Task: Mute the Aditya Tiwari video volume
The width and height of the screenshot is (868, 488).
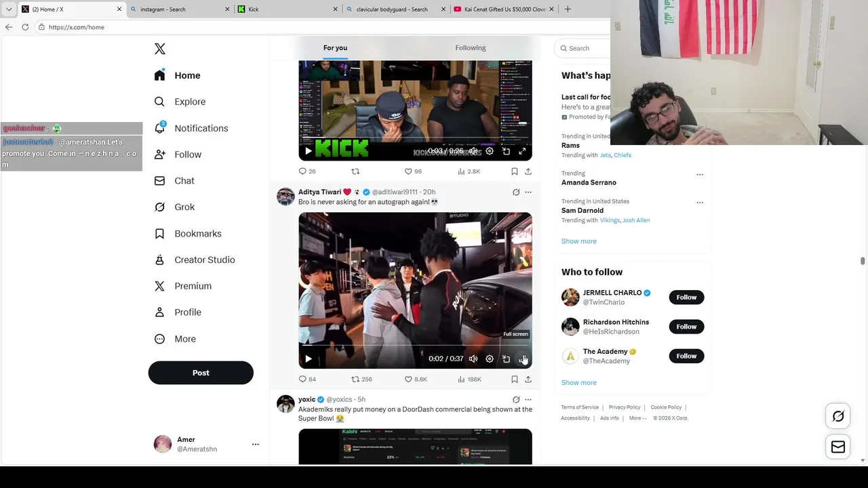Action: [x=473, y=359]
